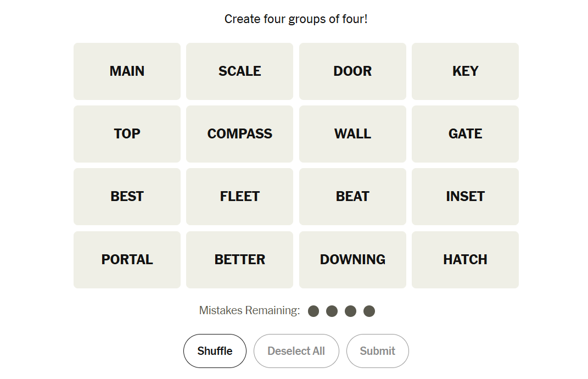Shuffle the word tiles
This screenshot has width=588, height=379.
215,351
